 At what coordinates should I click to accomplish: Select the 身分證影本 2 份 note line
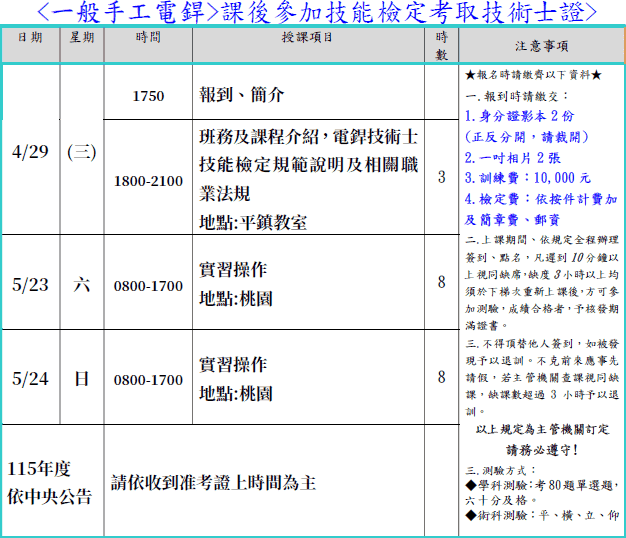(522, 115)
